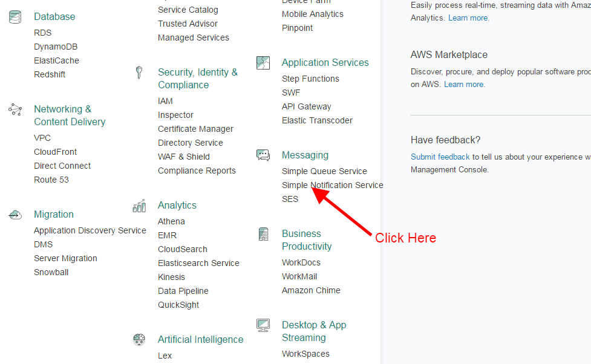Open Amazon Chime

click(x=311, y=290)
